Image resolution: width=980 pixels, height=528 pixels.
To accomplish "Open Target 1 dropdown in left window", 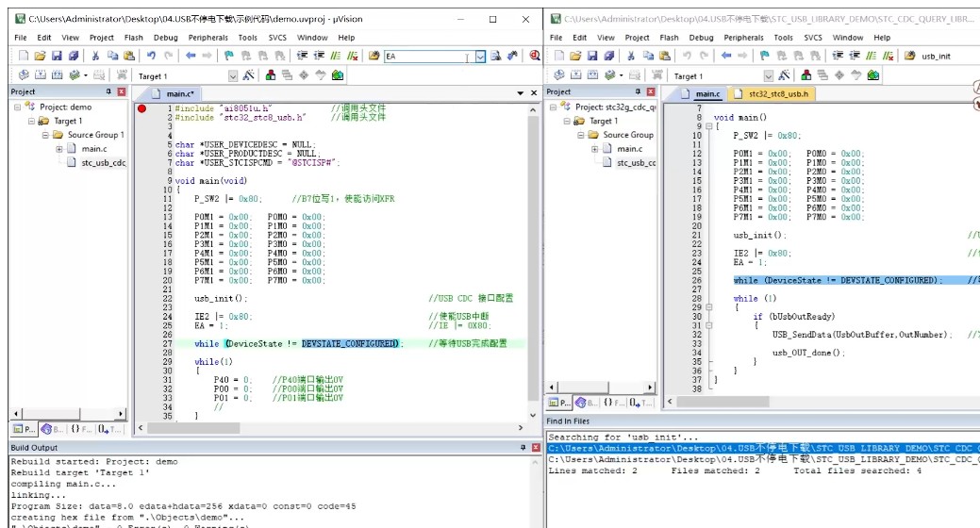I will click(232, 76).
